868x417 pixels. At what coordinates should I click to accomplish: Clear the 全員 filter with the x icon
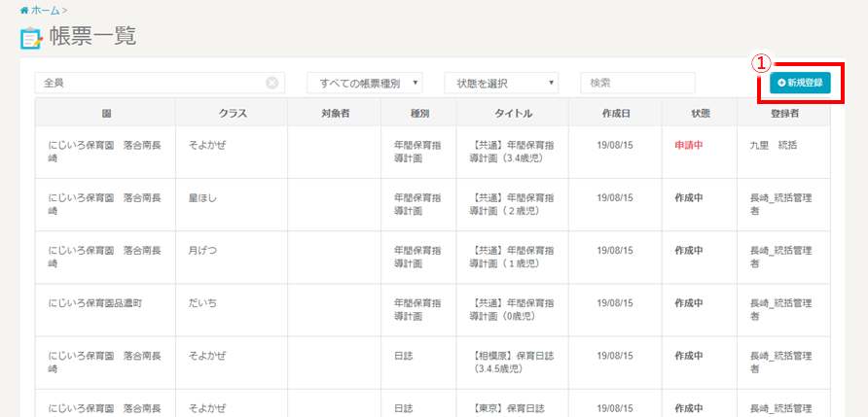point(271,83)
